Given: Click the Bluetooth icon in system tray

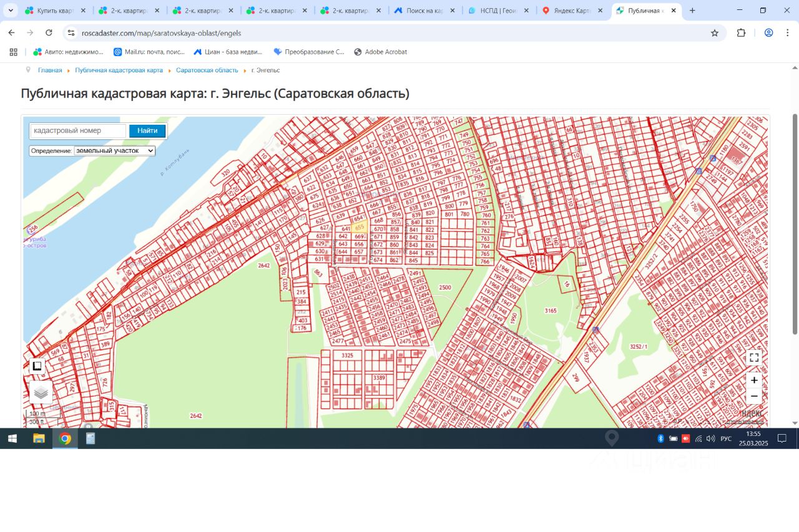Looking at the screenshot, I should 660,438.
